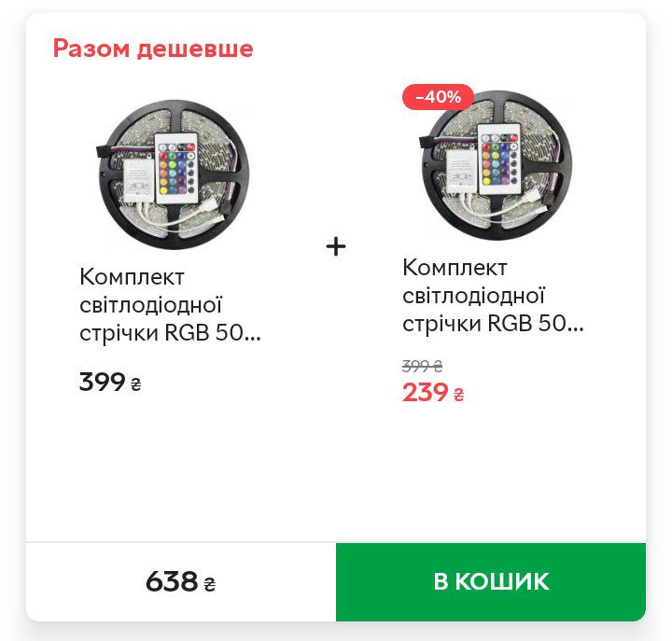Click the plus sign between the two products

(336, 247)
